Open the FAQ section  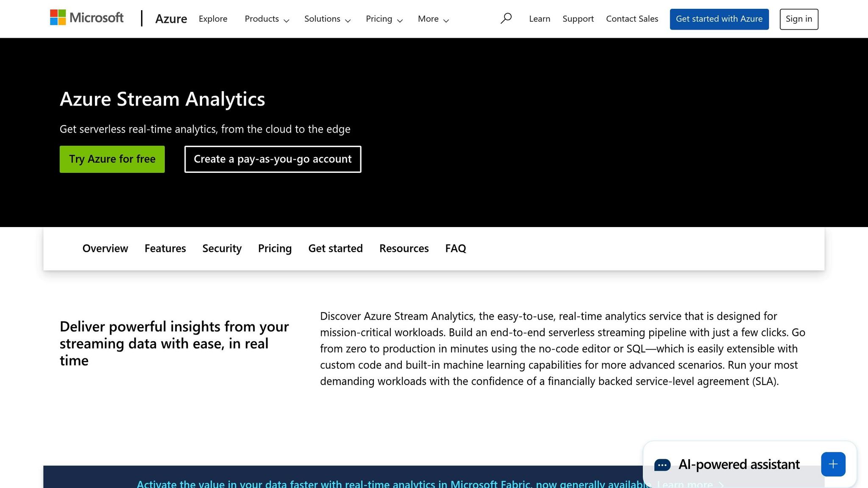pyautogui.click(x=455, y=248)
